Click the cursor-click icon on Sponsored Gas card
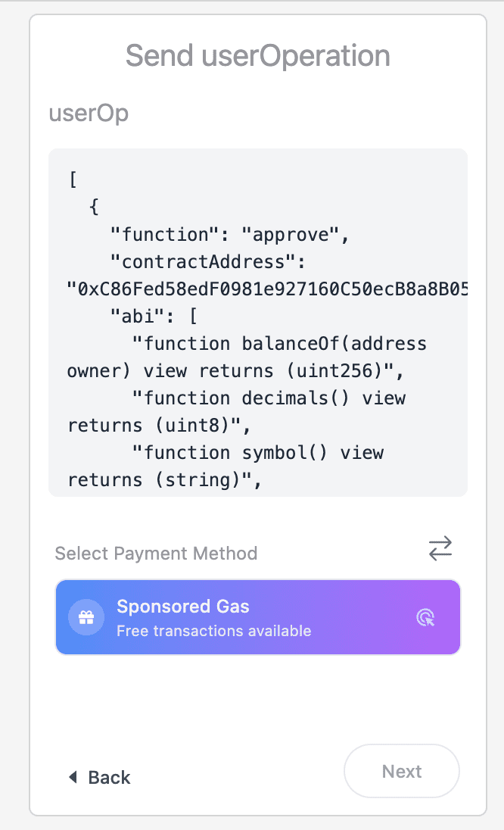Viewport: 504px width, 830px height. point(426,618)
